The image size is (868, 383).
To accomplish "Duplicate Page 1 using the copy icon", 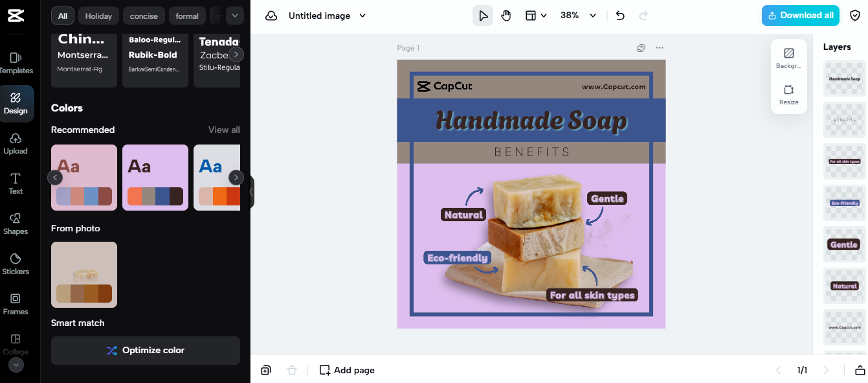I will (641, 48).
